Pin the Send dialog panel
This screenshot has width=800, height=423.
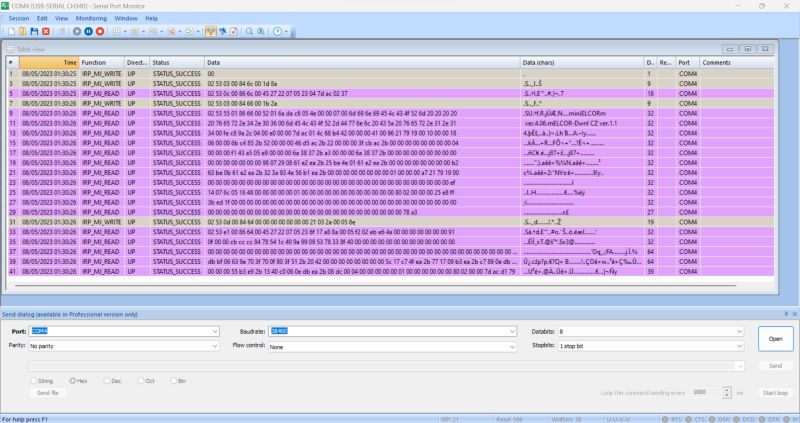tap(786, 314)
